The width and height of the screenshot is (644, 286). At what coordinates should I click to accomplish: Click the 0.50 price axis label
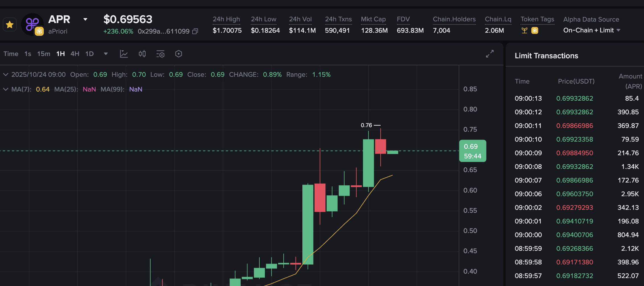click(470, 231)
